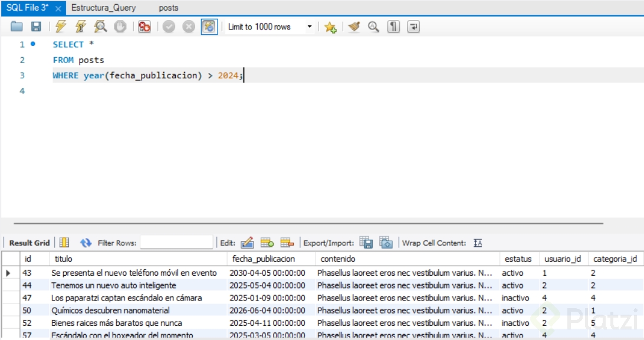Image resolution: width=644 pixels, height=340 pixels.
Task: Select Result Grid view
Action: [x=29, y=243]
